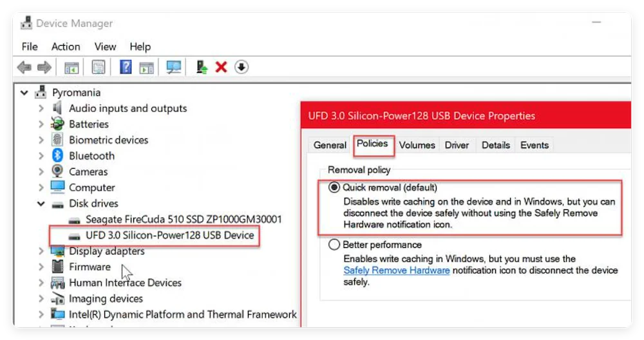Select UFD 3.0 Silicon-Power128 USB Device
Viewport: 644px width, 340px height.
coord(169,235)
